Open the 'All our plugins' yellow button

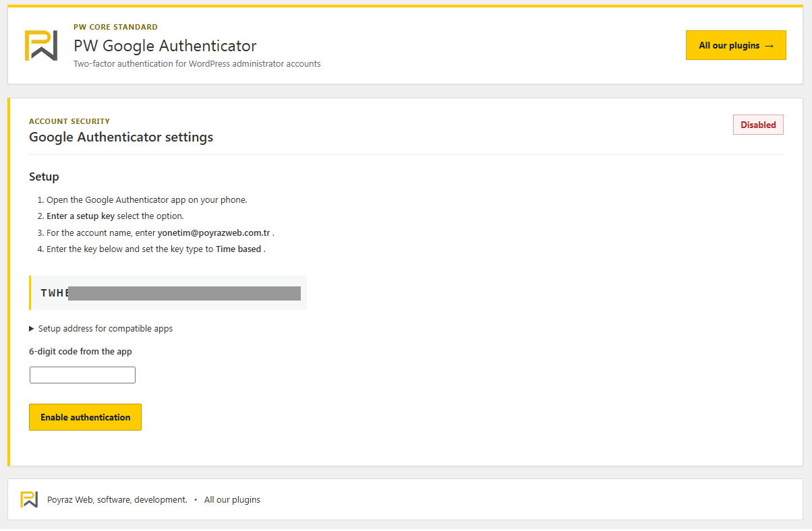[x=736, y=45]
